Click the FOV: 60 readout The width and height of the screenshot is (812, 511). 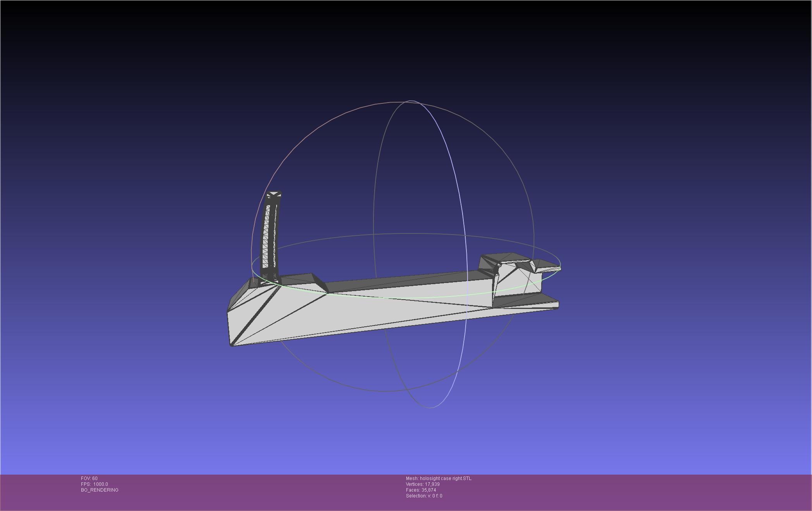tap(89, 478)
